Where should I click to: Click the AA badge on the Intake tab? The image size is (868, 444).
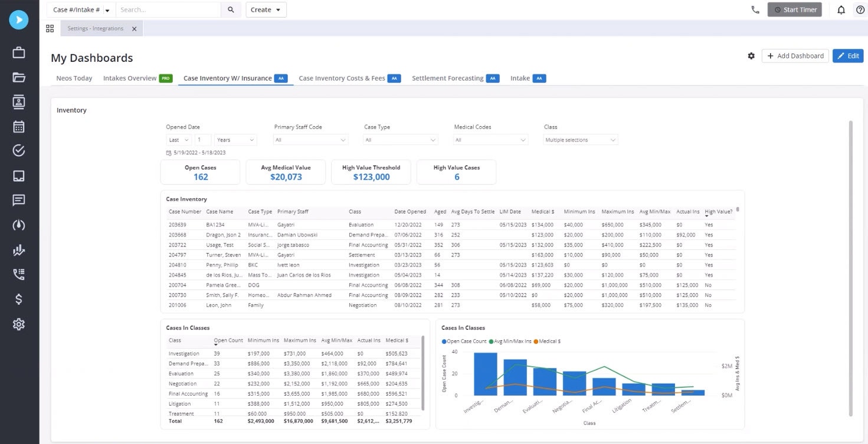[539, 78]
